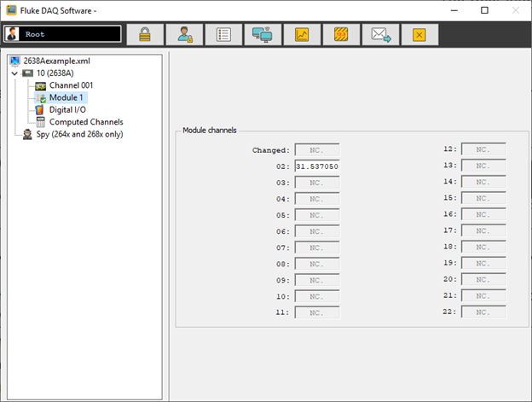Click the channel 16 value field
Screen dimensions: 532x402
point(483,214)
